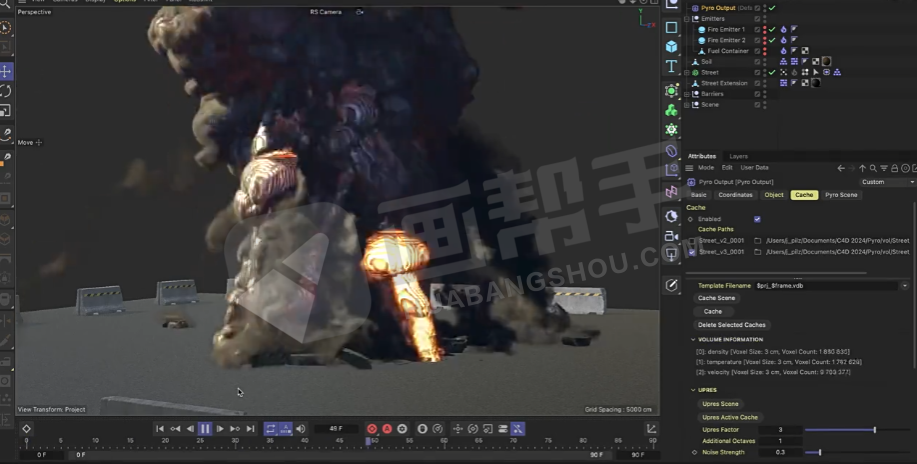Adjust the Noise Strength slider
Image resolution: width=917 pixels, height=464 pixels.
point(857,452)
